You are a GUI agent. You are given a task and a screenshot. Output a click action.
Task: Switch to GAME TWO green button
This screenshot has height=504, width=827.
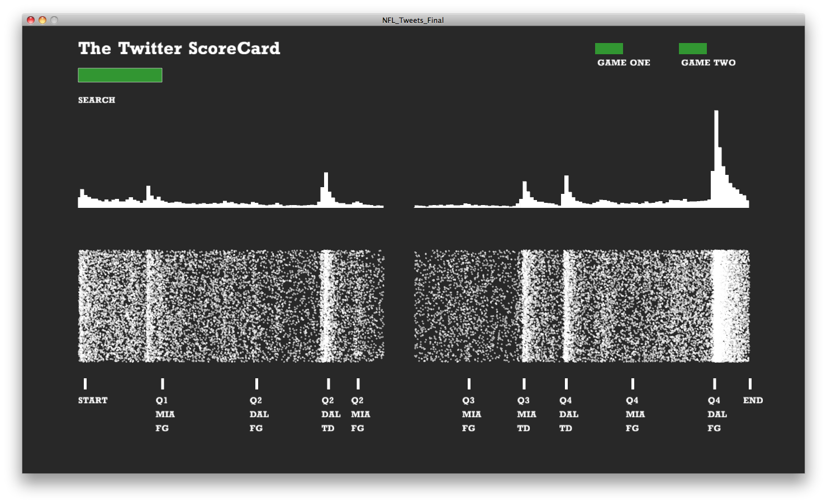click(x=692, y=49)
